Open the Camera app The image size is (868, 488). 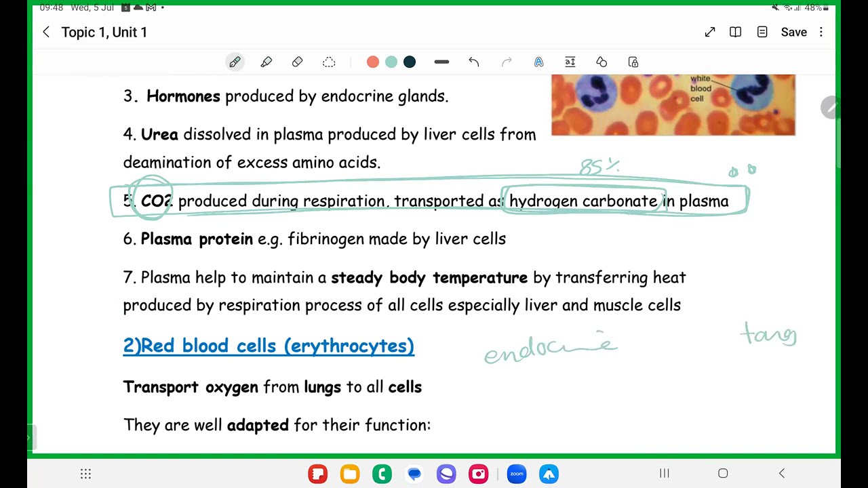[479, 474]
